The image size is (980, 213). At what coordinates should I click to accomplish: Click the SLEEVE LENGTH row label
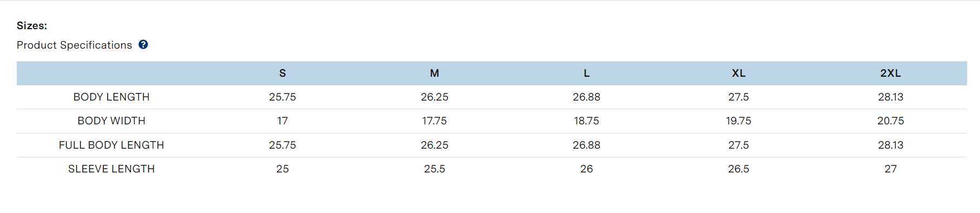pos(111,169)
